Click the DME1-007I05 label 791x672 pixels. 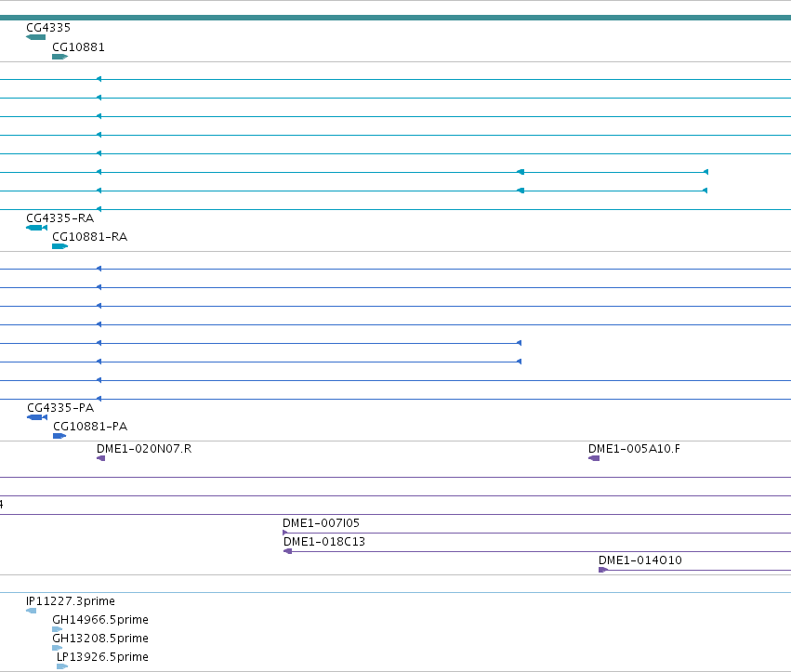322,523
